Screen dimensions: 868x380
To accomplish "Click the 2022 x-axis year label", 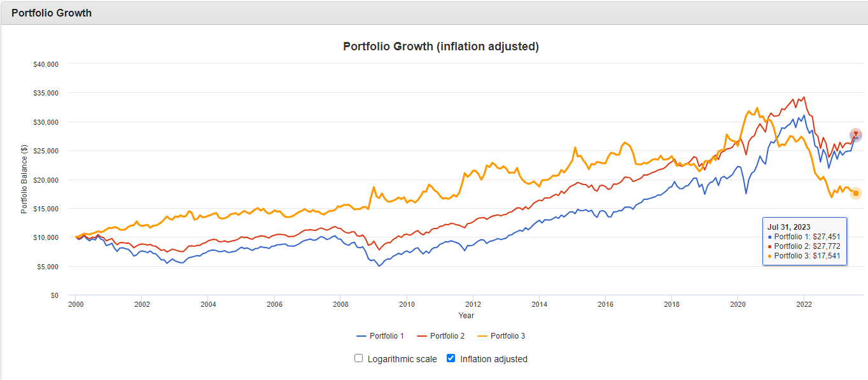I will pyautogui.click(x=804, y=304).
